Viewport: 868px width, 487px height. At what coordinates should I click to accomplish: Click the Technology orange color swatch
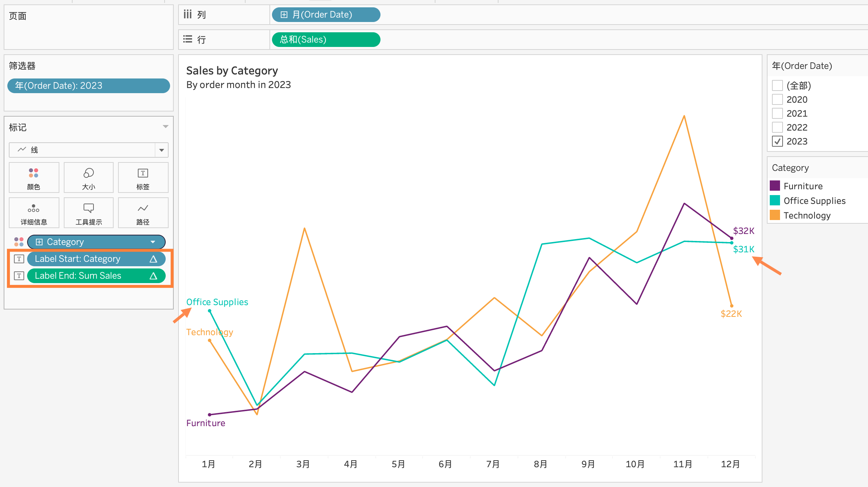(x=775, y=215)
